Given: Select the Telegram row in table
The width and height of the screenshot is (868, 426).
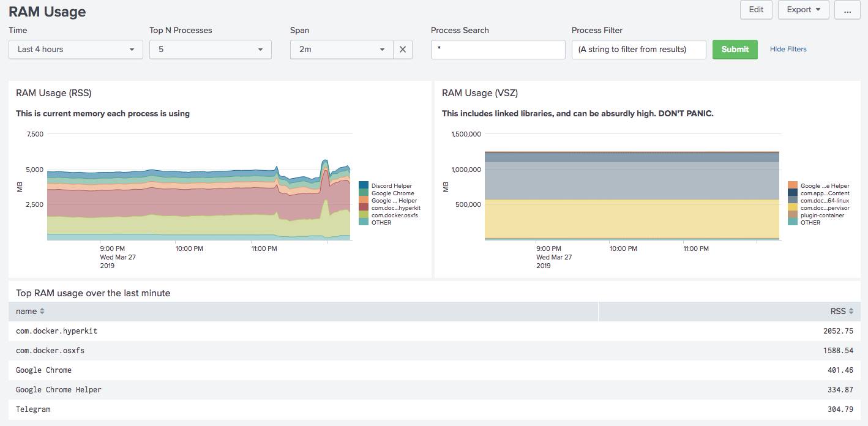Looking at the screenshot, I should coord(434,409).
